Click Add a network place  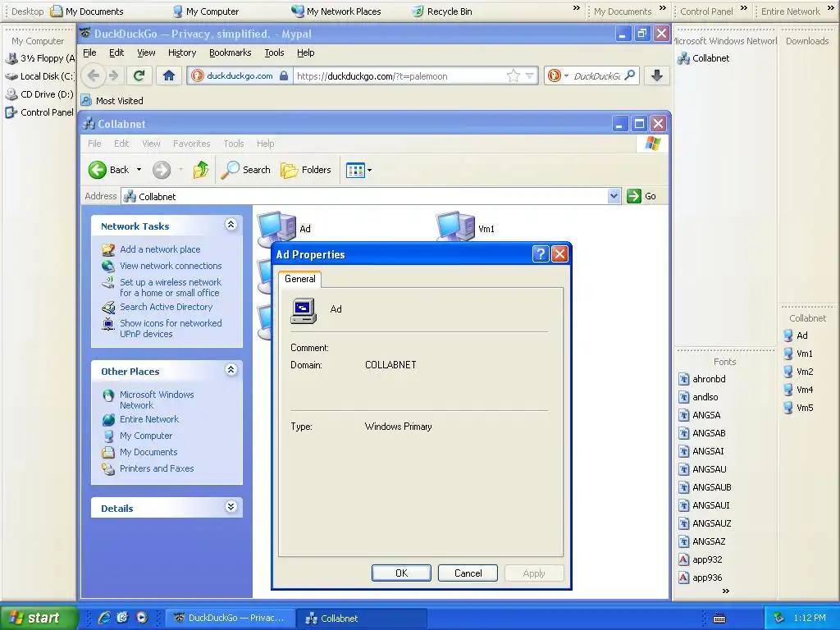[x=160, y=249]
